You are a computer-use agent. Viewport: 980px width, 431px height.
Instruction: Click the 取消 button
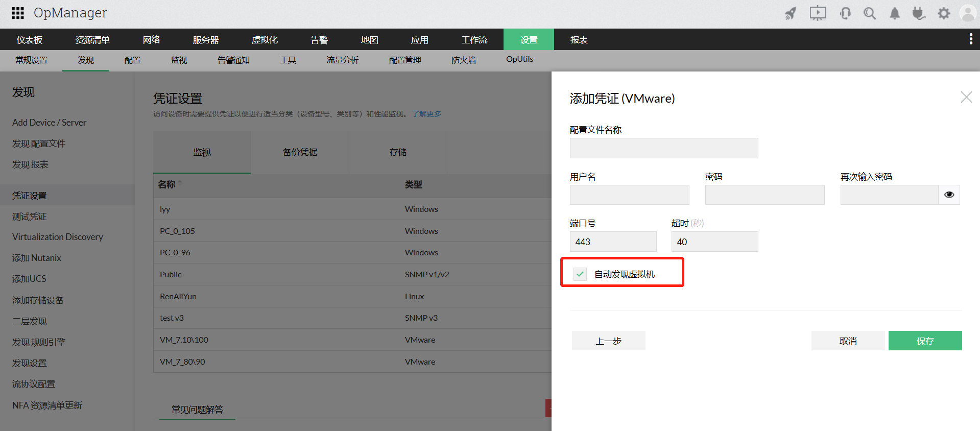(848, 341)
